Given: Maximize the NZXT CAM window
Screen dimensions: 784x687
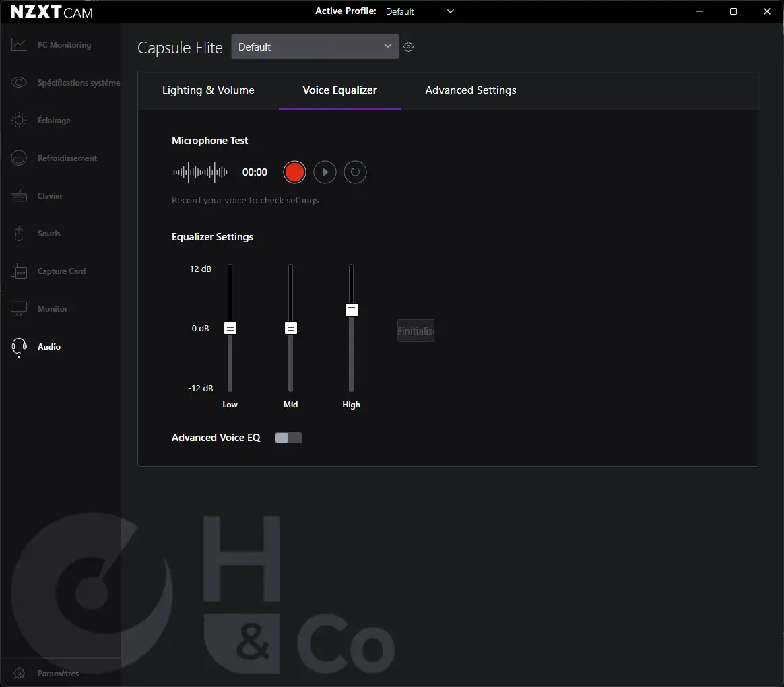Looking at the screenshot, I should coord(733,11).
